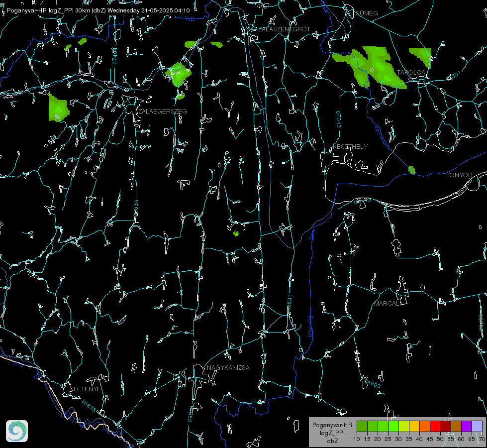This screenshot has width=487, height=448.
Task: Click the ZALASZENTGRÓT city label
Action: click(284, 29)
